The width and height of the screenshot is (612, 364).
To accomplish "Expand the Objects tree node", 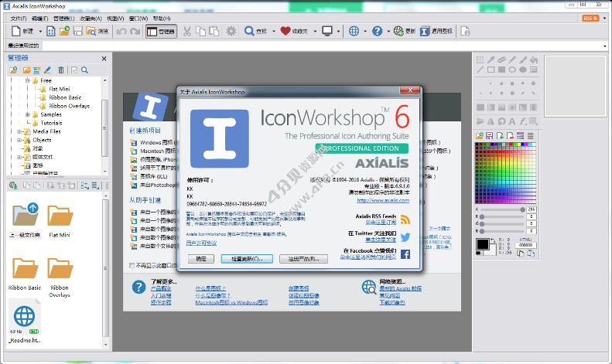I will (x=19, y=140).
